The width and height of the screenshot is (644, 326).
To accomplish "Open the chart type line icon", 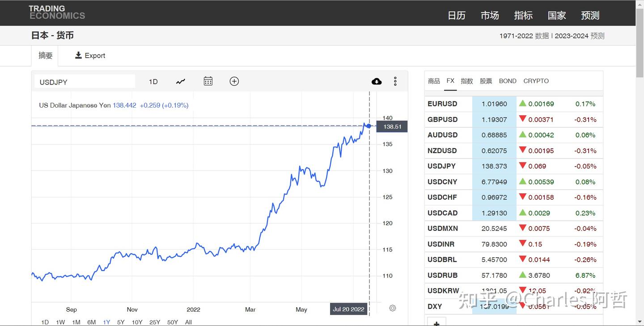I will [181, 81].
